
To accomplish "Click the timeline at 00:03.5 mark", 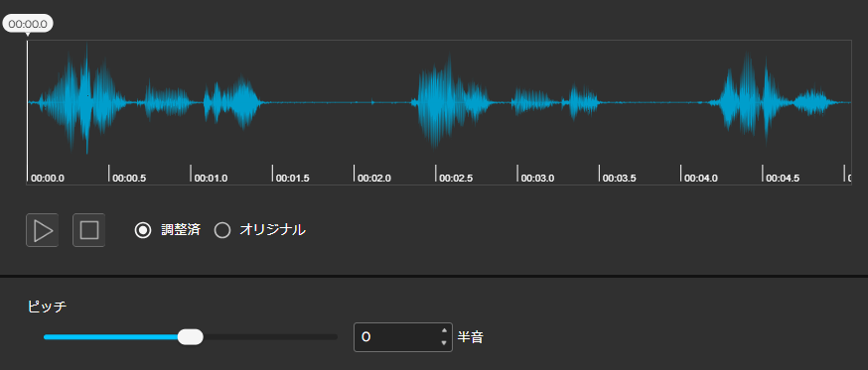I will pyautogui.click(x=619, y=179).
